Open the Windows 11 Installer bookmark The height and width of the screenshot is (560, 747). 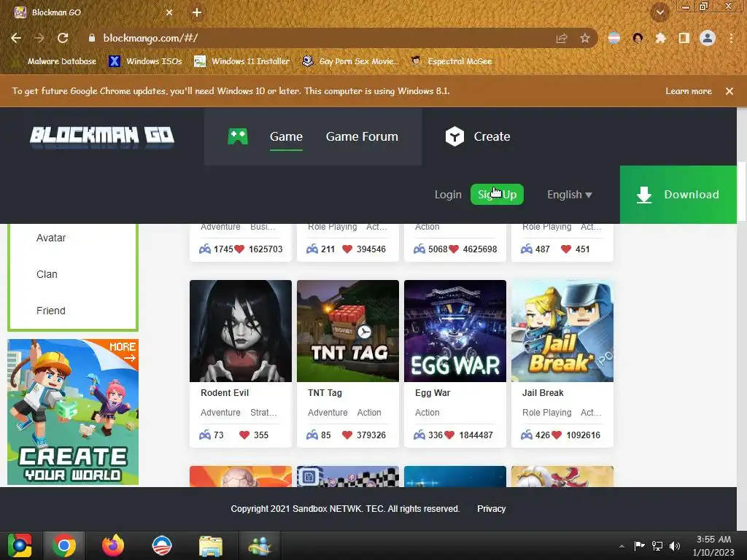tap(242, 61)
